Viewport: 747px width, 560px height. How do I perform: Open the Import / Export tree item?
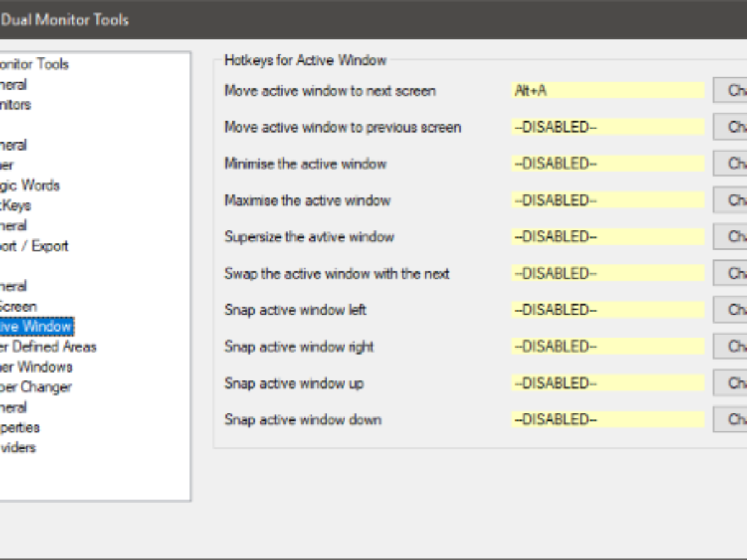(34, 246)
